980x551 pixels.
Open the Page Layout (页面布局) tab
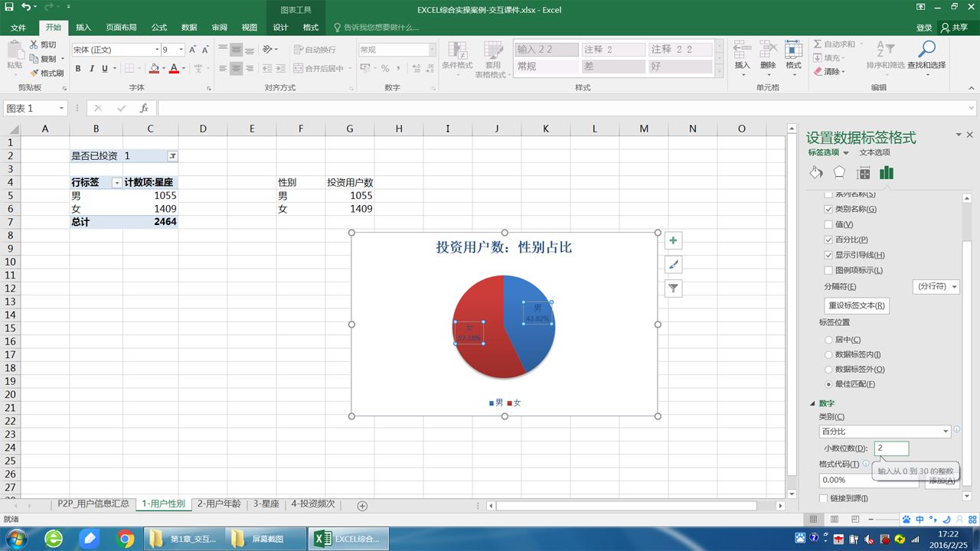point(122,28)
